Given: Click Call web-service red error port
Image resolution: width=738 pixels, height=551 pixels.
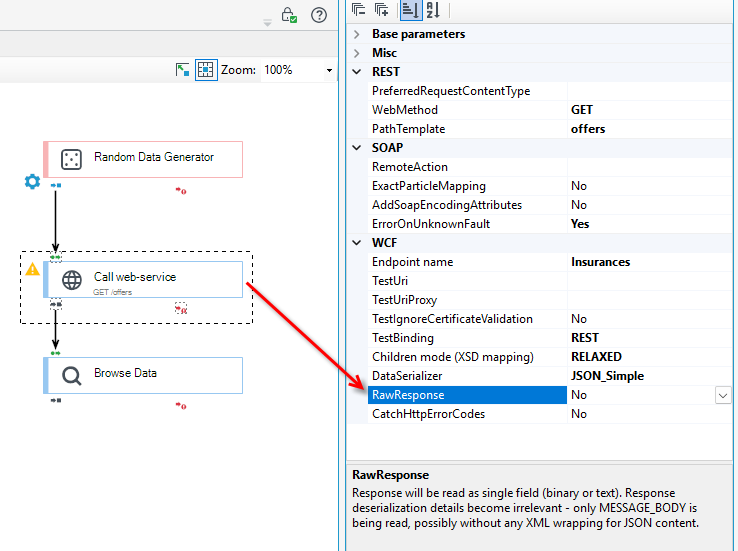Looking at the screenshot, I should click(x=181, y=309).
